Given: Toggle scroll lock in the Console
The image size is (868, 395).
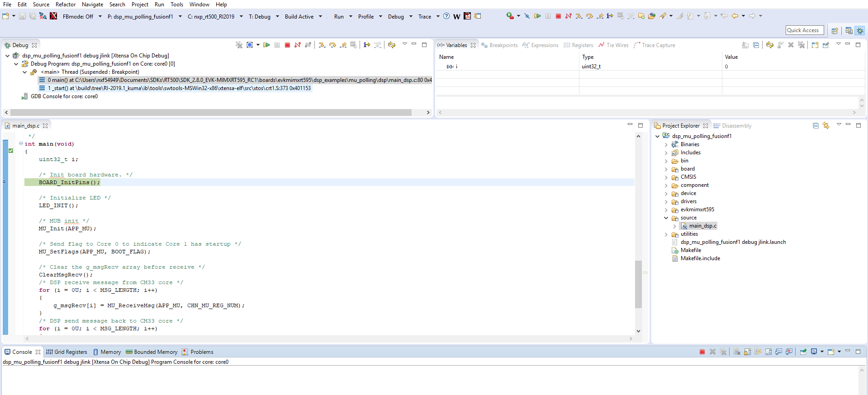Looking at the screenshot, I should tap(747, 352).
